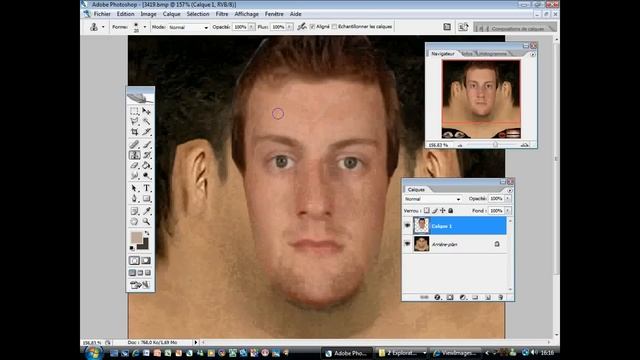Open the Fond fill arrow in Calques panel
The image size is (640, 360).
[508, 211]
